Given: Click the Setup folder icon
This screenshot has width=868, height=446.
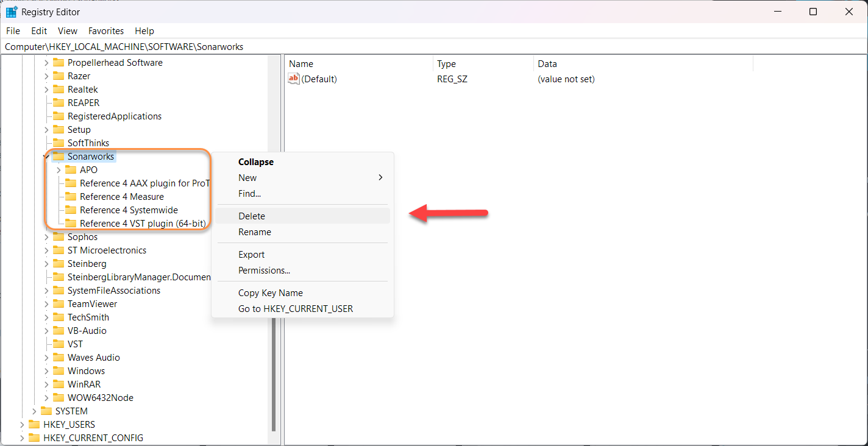Looking at the screenshot, I should click(x=59, y=129).
